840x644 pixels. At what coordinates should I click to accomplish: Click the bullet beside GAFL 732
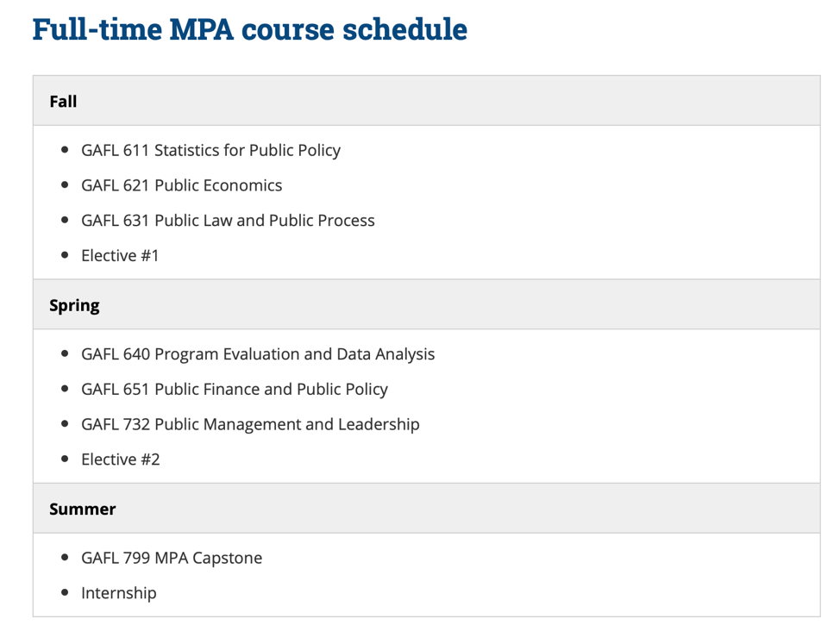(65, 424)
